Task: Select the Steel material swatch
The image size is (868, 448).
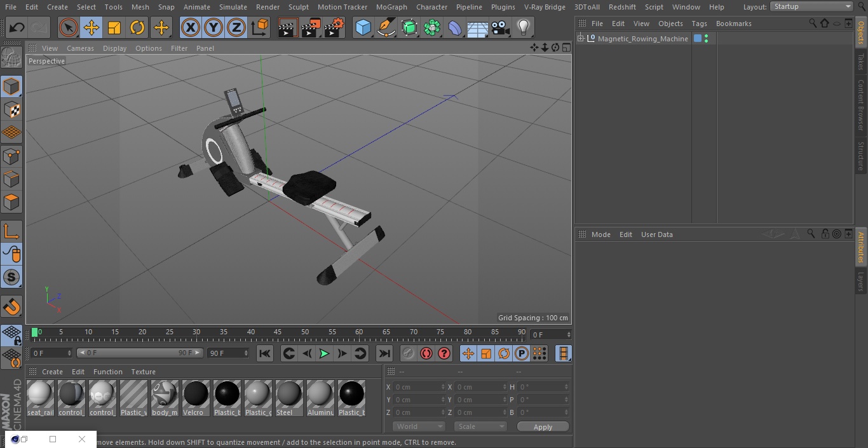Action: click(x=289, y=398)
